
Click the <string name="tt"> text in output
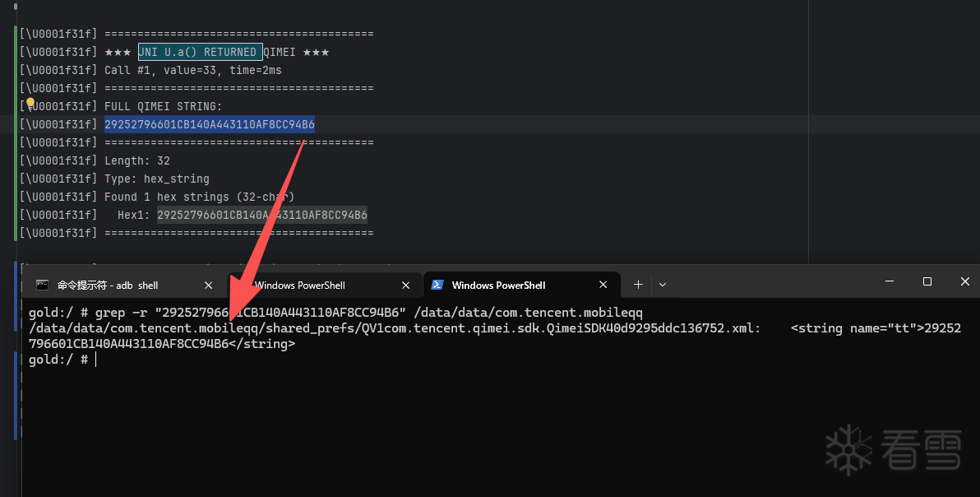[x=857, y=328]
